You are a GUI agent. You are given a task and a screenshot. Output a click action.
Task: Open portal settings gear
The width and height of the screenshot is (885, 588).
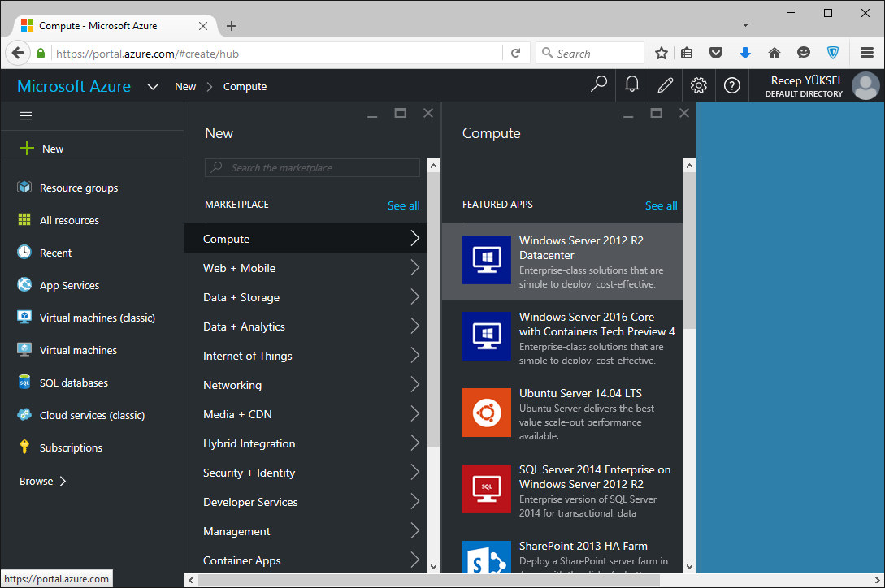coord(699,85)
